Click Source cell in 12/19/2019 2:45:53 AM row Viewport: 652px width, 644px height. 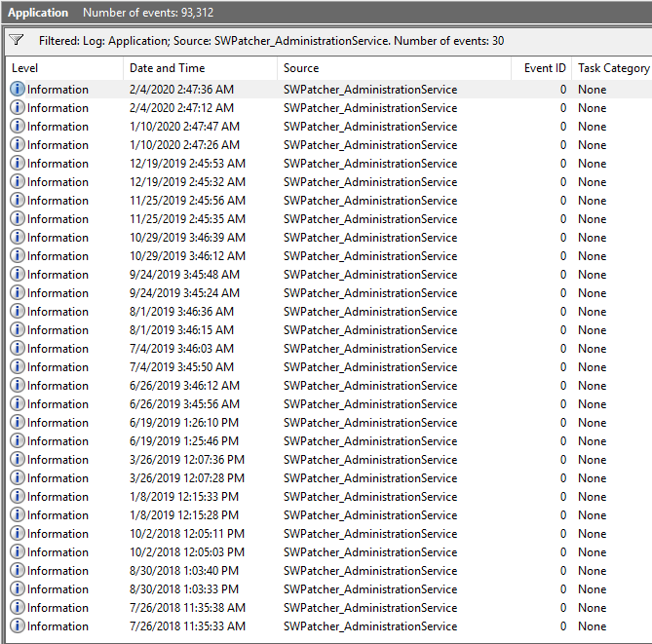click(x=370, y=164)
